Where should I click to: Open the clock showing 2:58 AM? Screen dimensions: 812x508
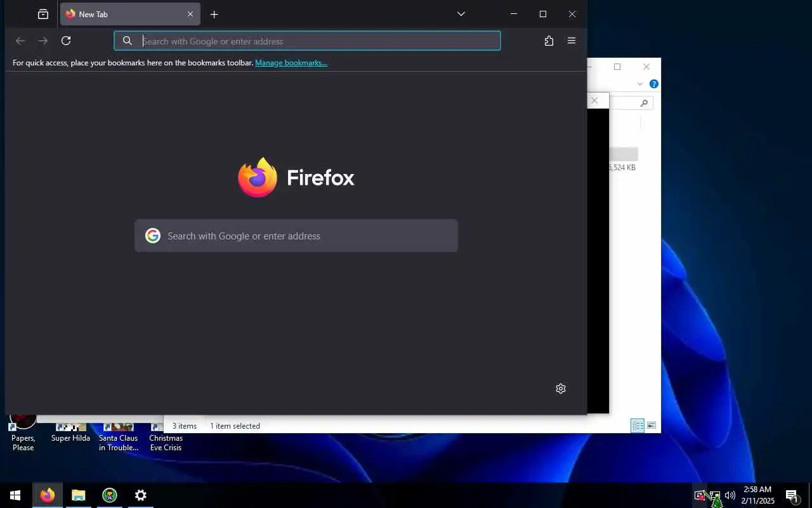pyautogui.click(x=757, y=495)
